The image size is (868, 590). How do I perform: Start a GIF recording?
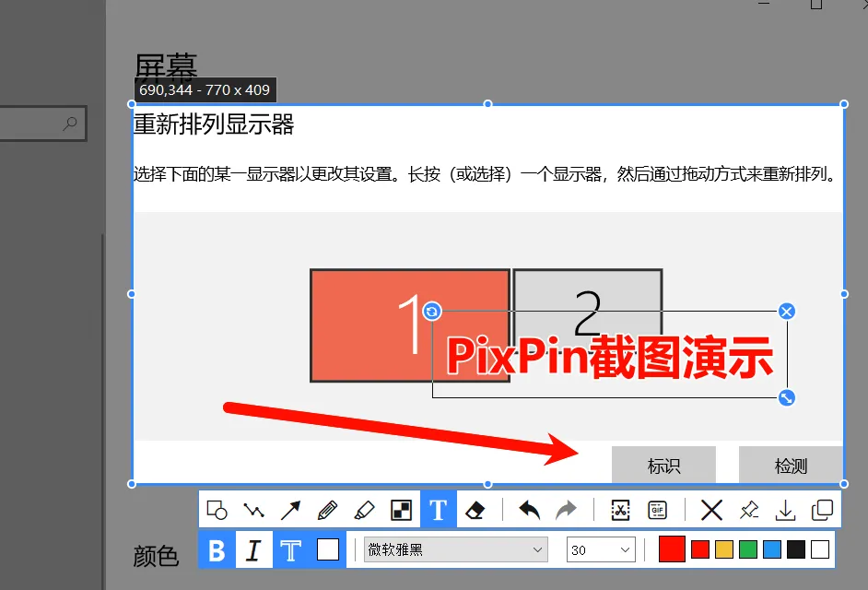click(x=658, y=509)
